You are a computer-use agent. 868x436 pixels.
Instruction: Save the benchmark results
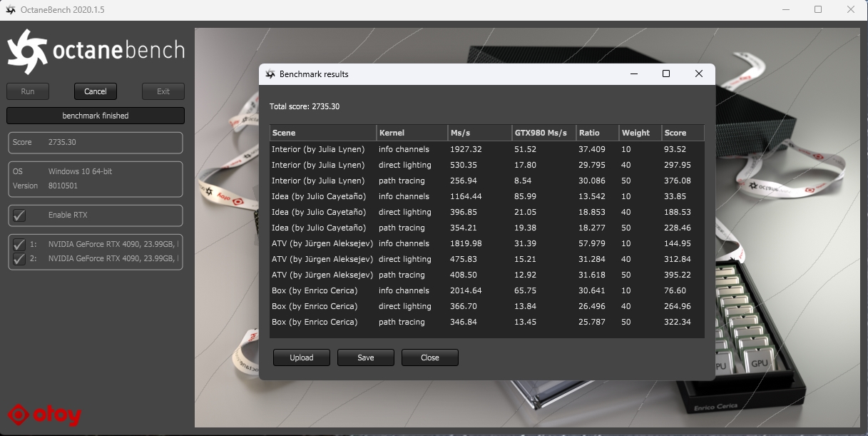(x=366, y=358)
